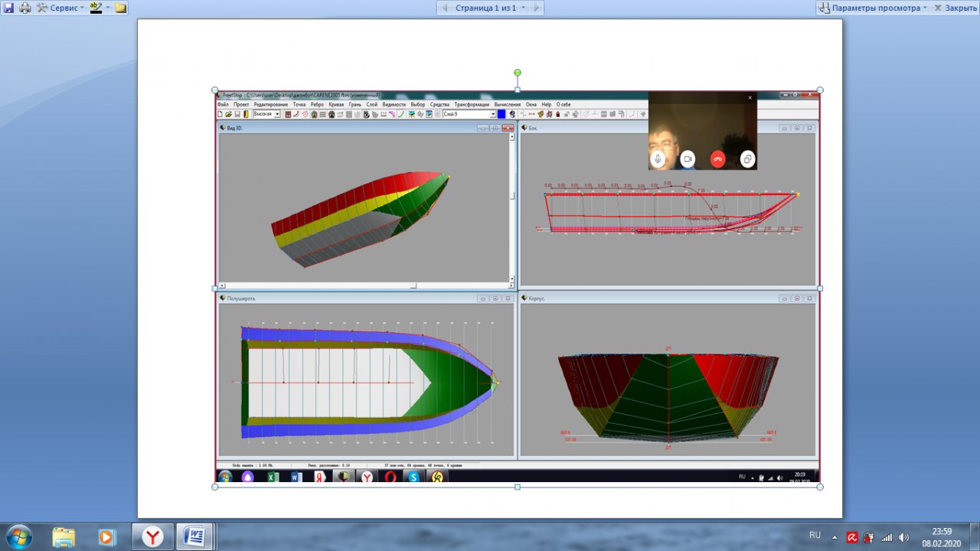Select the Word taskbar button
Viewport: 980px width, 551px height.
pyautogui.click(x=194, y=536)
